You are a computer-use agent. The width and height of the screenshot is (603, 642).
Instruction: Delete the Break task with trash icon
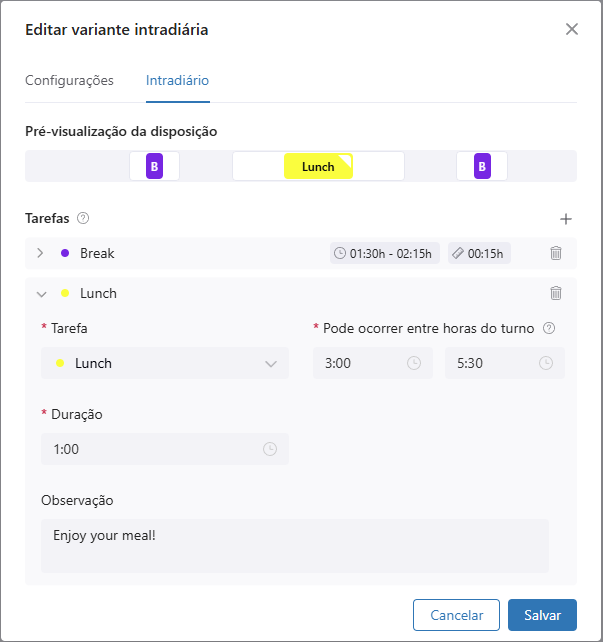pos(556,253)
